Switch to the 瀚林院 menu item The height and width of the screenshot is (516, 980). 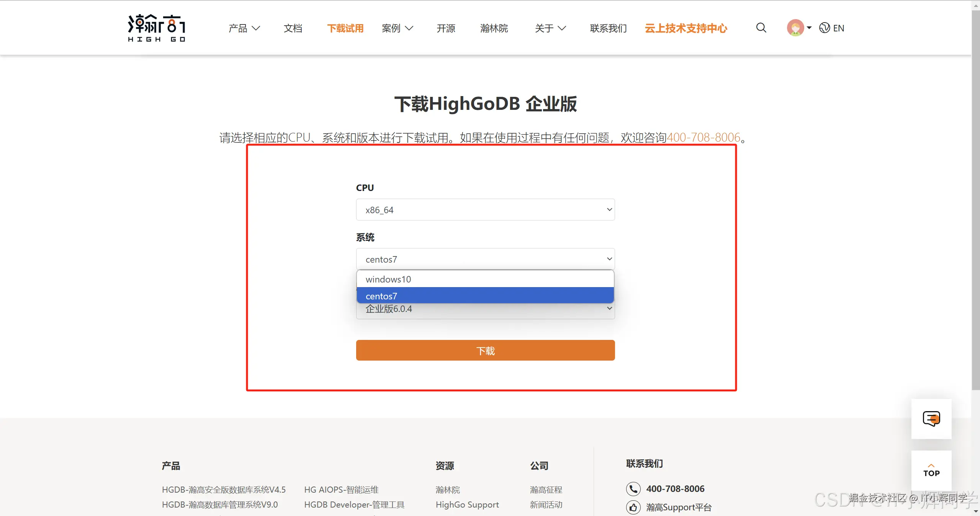tap(493, 28)
